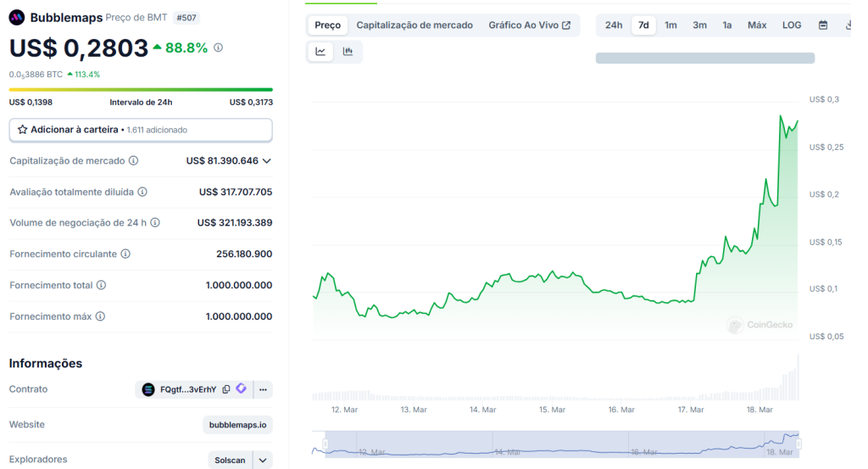Click the download icon at chart top right
Image resolution: width=868 pixels, height=469 pixels.
click(848, 25)
